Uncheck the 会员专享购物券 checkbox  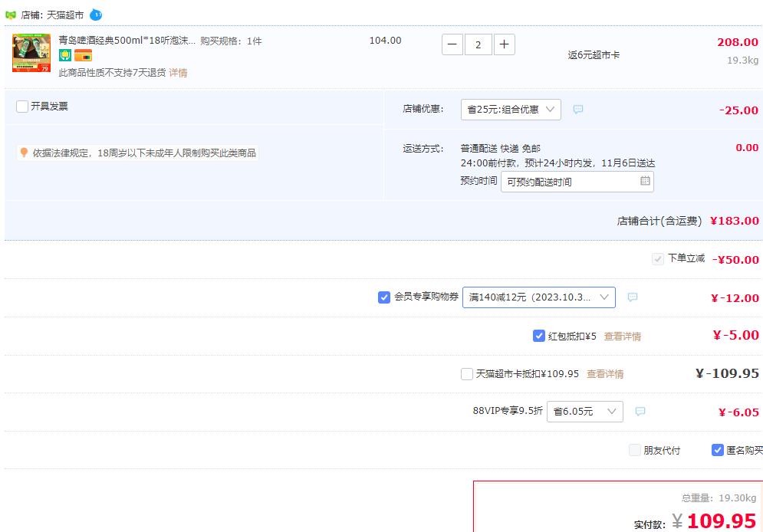384,297
